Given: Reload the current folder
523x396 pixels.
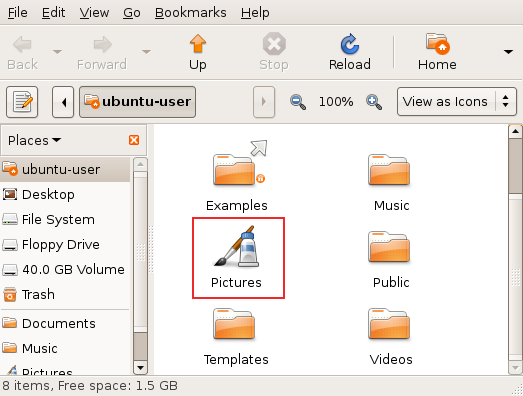Looking at the screenshot, I should click(350, 53).
